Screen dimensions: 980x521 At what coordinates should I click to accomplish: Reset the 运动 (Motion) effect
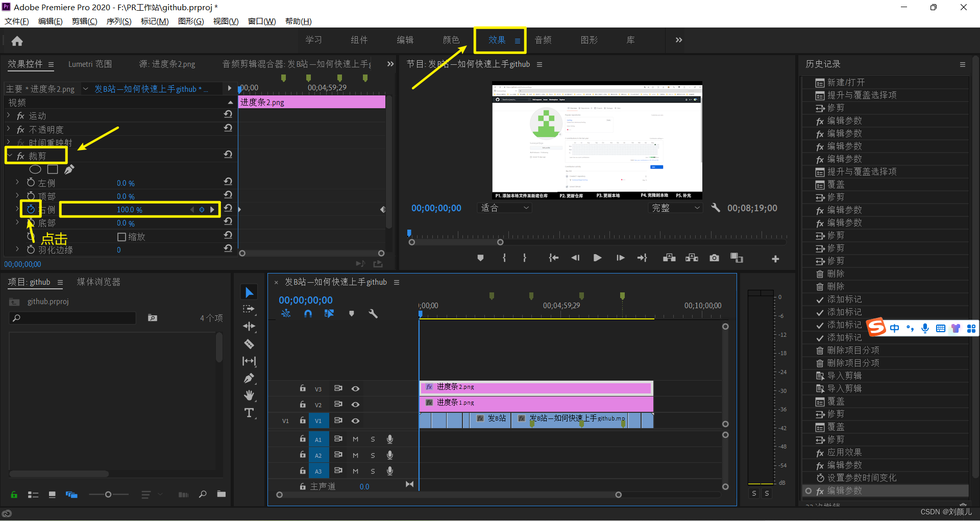[228, 114]
